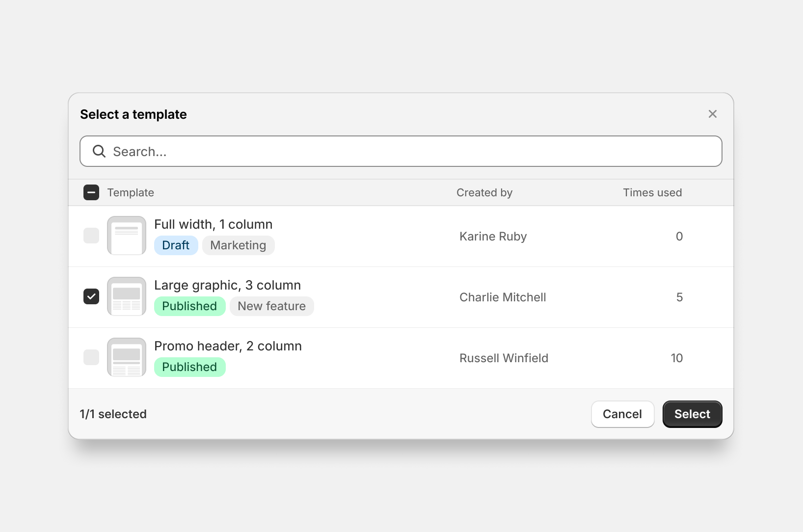803x532 pixels.
Task: Click the Template column header
Action: coord(131,192)
